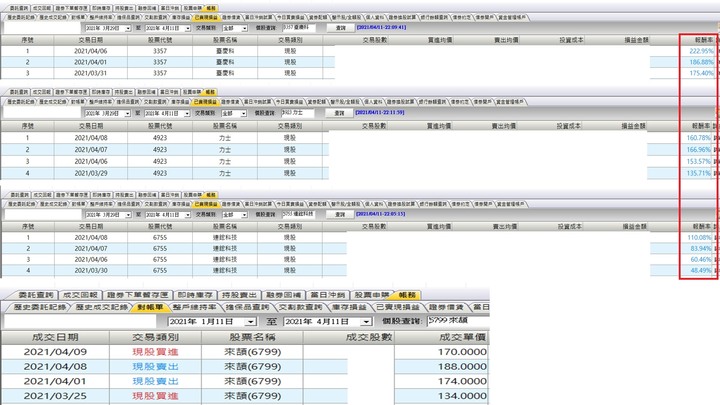The image size is (720, 405).
Task: Select the 222.95% return rate cell
Action: coord(701,51)
